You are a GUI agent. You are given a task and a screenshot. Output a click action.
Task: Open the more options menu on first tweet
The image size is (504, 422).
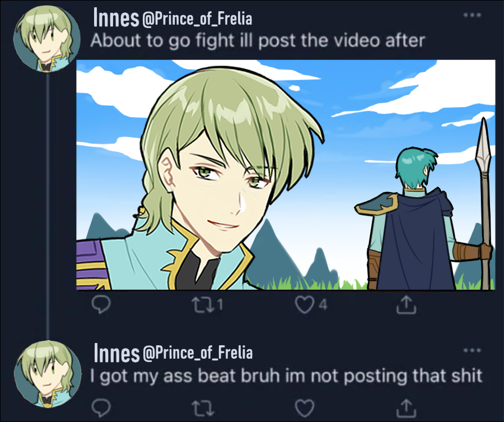pos(472,15)
